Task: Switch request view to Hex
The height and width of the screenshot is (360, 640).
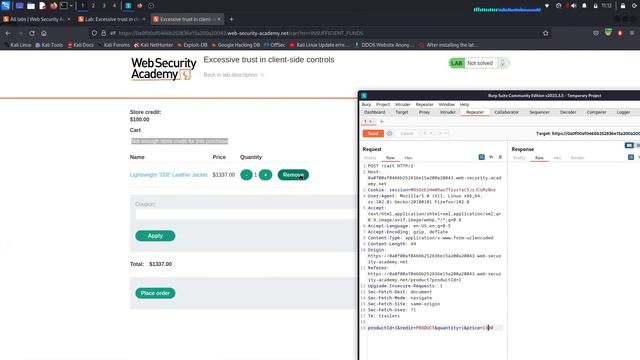Action: [x=408, y=158]
